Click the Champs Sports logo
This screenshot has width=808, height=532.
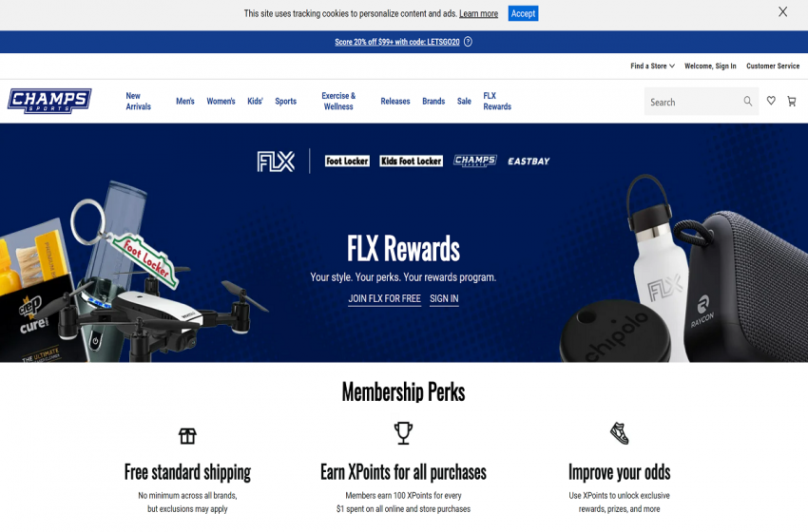[49, 101]
